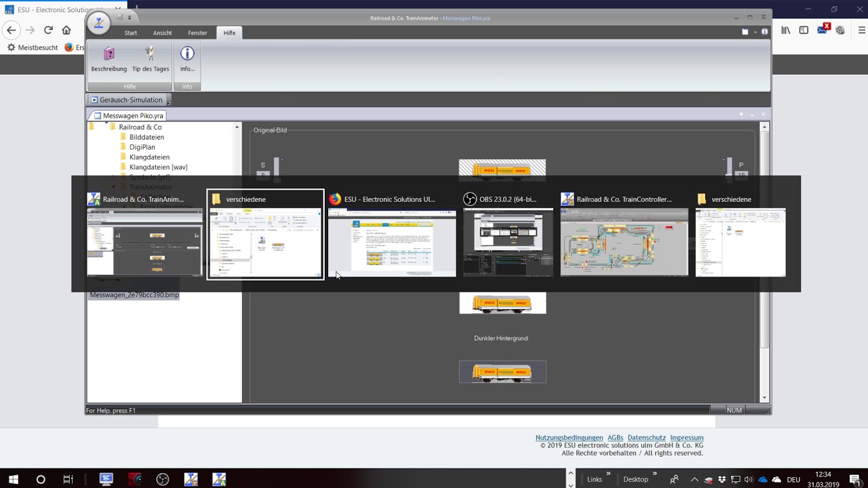The width and height of the screenshot is (868, 488).
Task: Click scroll down arrow of image panel
Action: pyautogui.click(x=764, y=398)
